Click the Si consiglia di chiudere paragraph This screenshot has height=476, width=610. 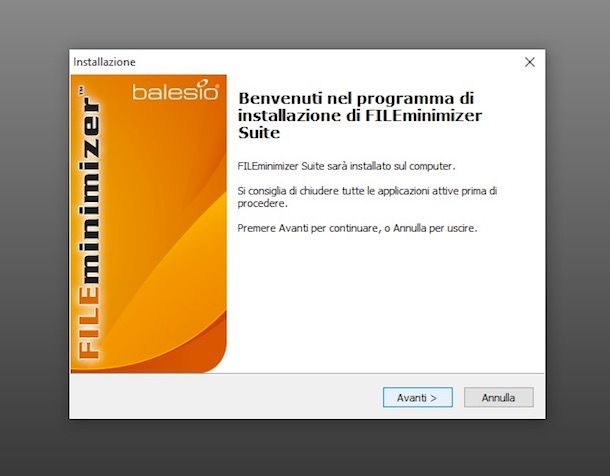point(367,197)
